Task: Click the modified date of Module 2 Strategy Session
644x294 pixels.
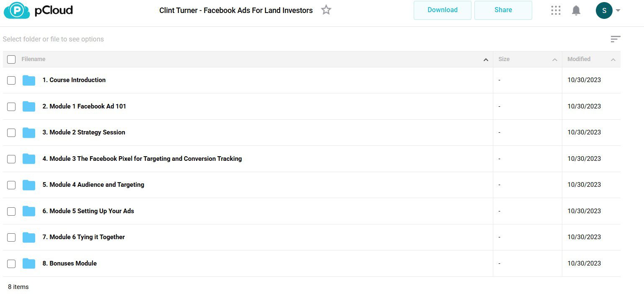Action: click(x=584, y=132)
